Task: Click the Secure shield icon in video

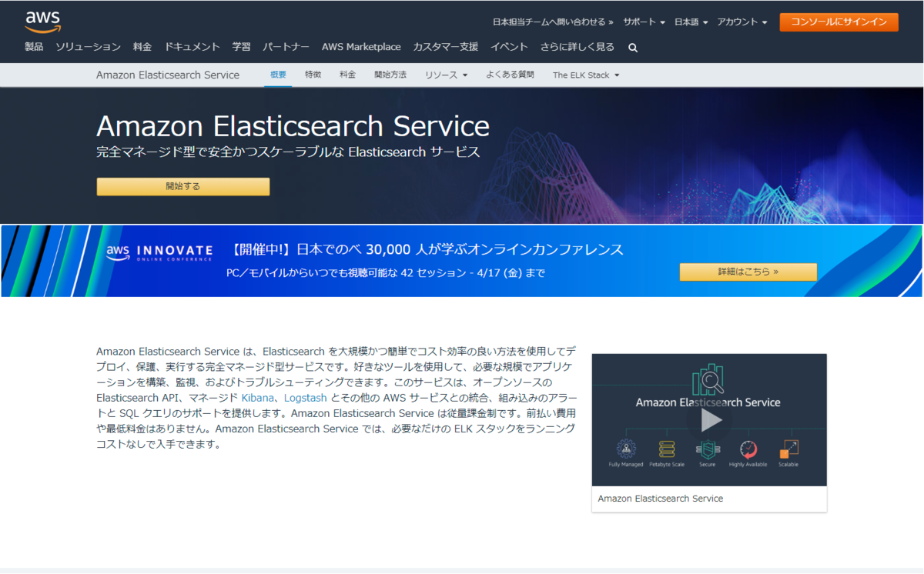Action: (x=707, y=449)
